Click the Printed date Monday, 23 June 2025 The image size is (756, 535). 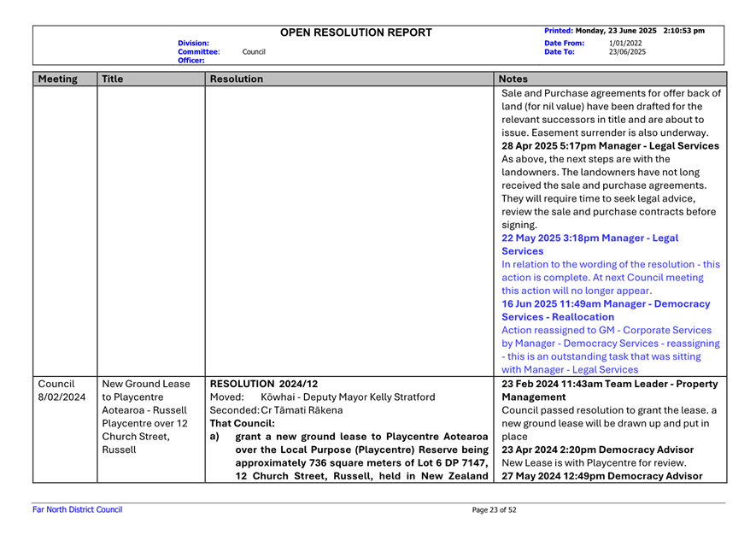[616, 31]
